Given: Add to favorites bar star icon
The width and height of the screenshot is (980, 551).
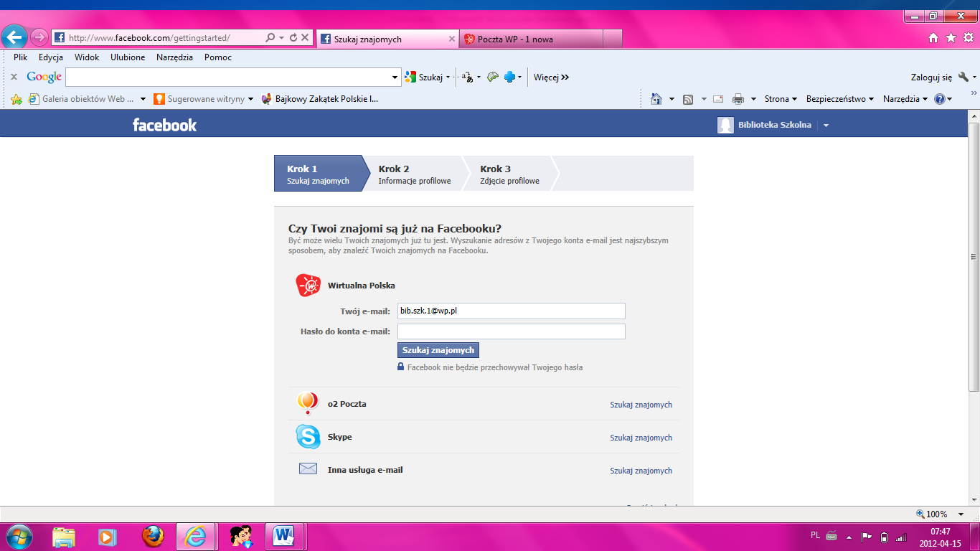Looking at the screenshot, I should coord(17,99).
